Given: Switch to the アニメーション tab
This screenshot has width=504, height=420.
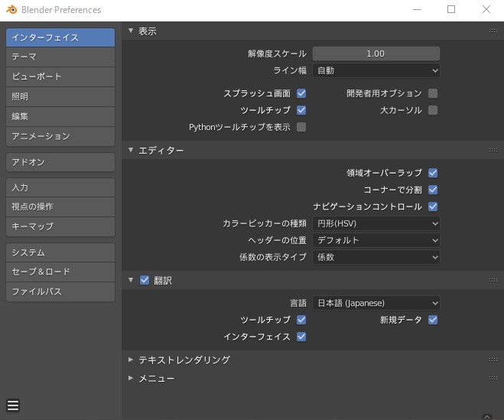Looking at the screenshot, I should (60, 136).
